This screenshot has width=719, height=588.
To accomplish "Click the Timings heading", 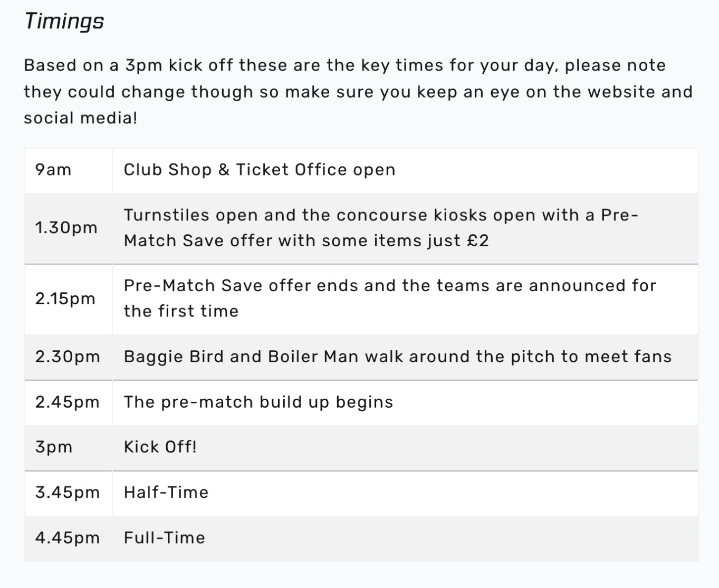I will coord(64,22).
